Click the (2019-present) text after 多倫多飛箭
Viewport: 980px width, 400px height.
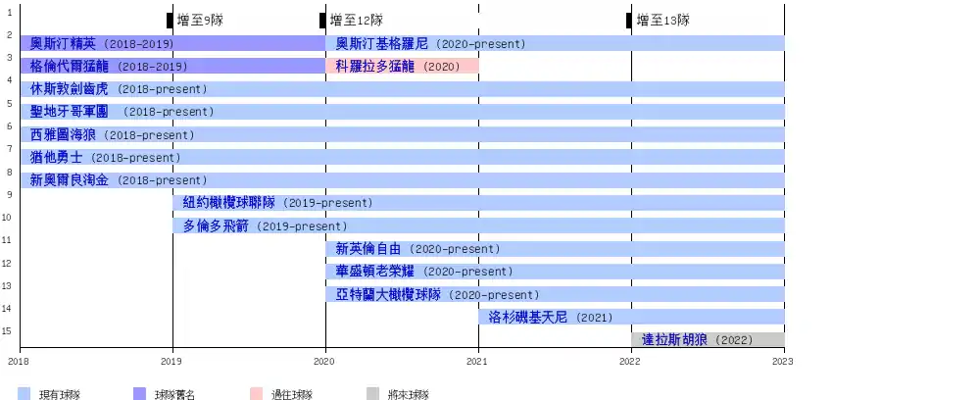pos(302,226)
